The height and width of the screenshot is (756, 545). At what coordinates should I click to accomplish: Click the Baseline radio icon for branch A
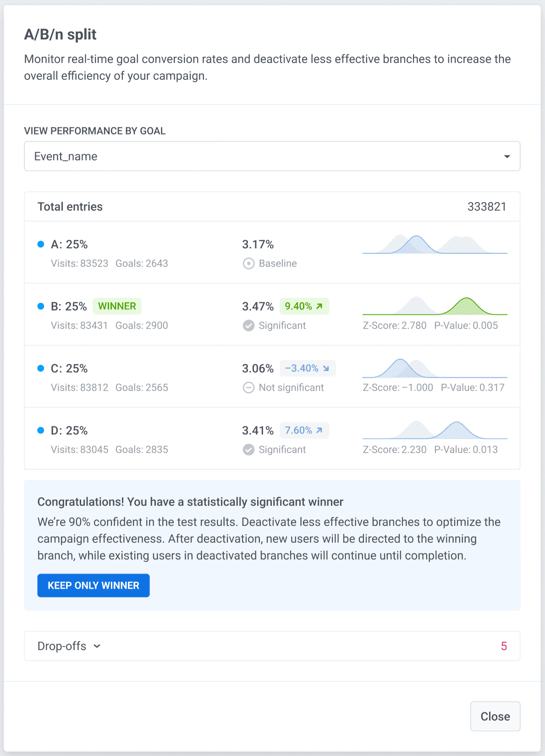point(248,263)
